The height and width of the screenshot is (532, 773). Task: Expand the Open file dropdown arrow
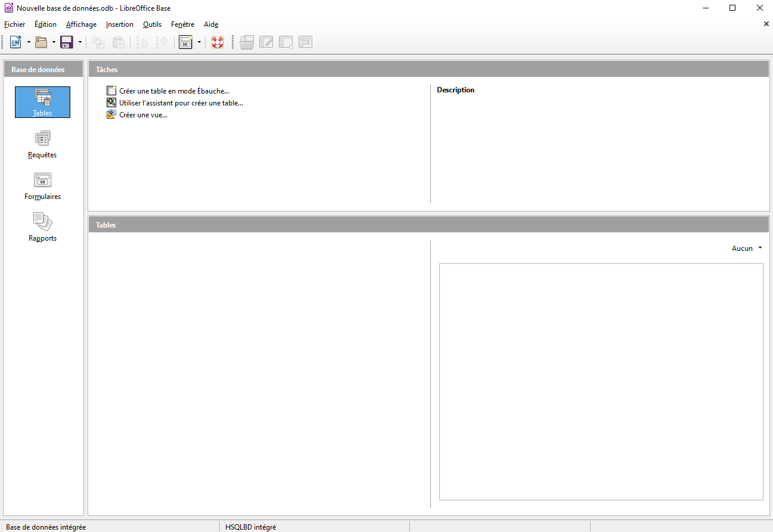[x=54, y=42]
